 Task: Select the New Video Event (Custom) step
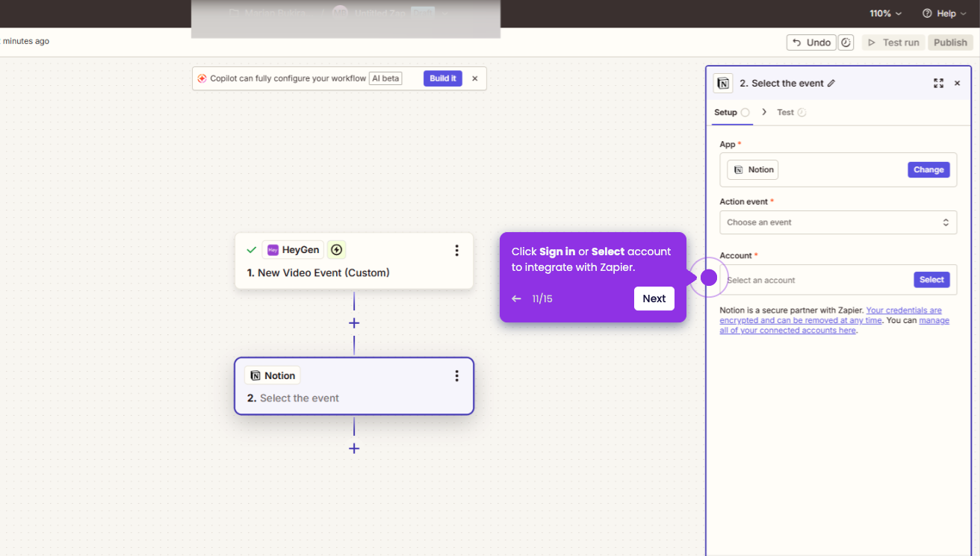pos(354,260)
